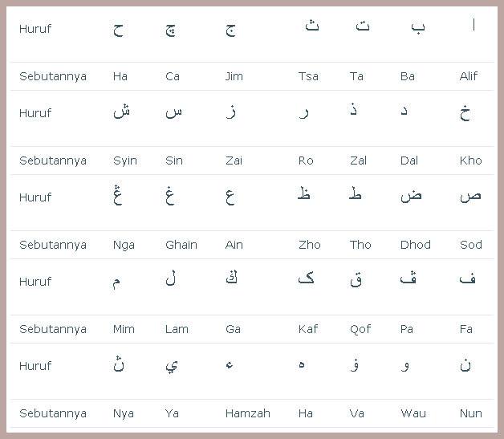Select the letter glyph above Syin
The height and width of the screenshot is (439, 504).
121,112
